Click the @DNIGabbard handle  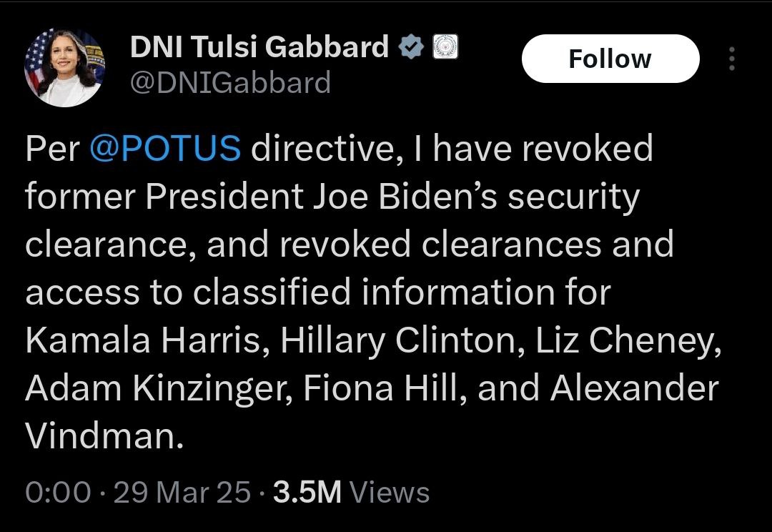(229, 83)
